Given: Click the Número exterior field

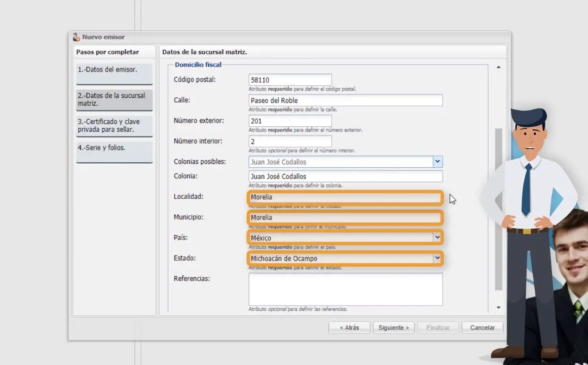Looking at the screenshot, I should click(x=290, y=121).
